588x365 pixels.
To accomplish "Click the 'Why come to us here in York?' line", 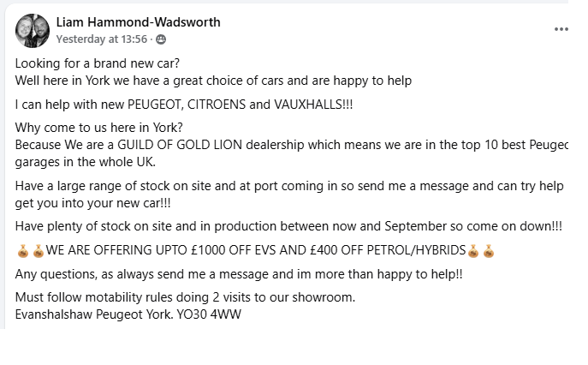I will pyautogui.click(x=103, y=129).
